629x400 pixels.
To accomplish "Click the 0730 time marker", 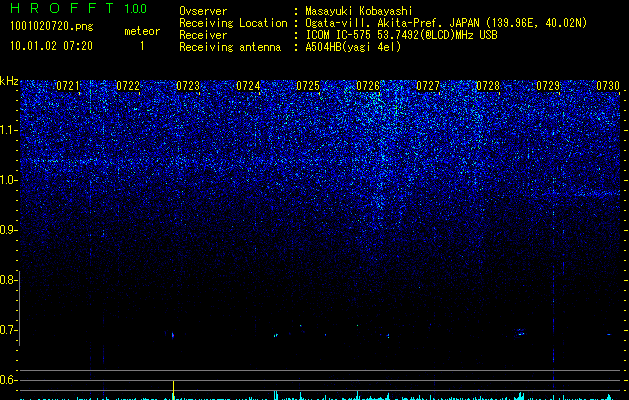I will click(608, 86).
